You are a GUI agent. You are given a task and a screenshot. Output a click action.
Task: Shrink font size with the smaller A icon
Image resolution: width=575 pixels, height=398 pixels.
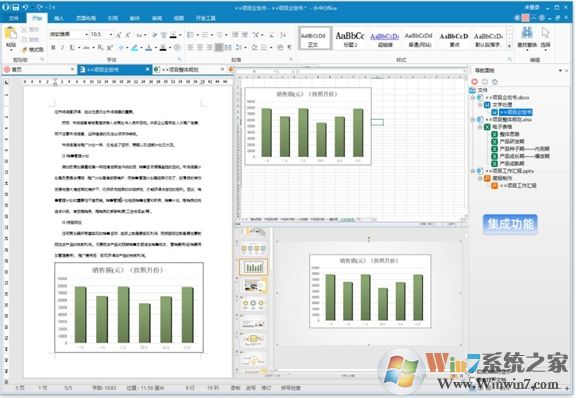point(127,35)
